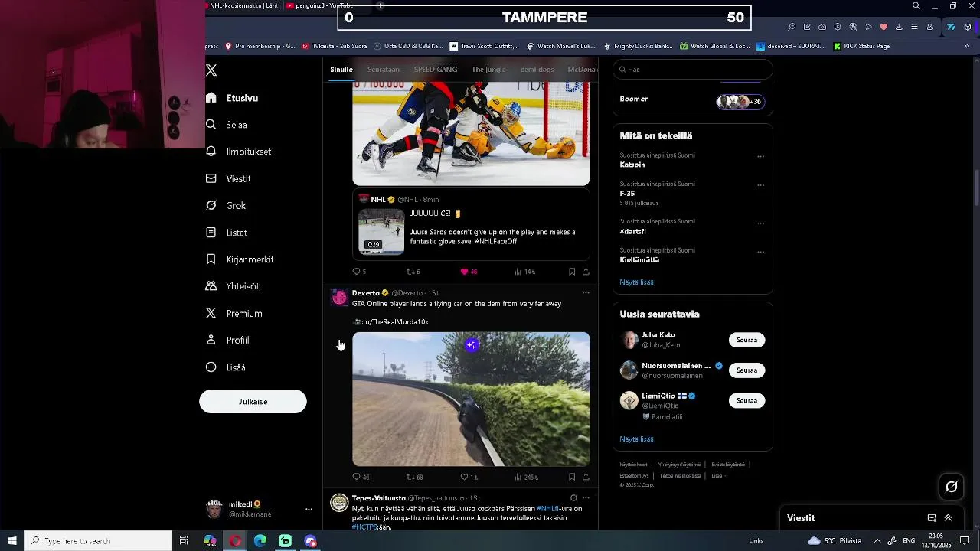
Task: Show hidden bookmarks overflow chevron
Action: click(966, 46)
